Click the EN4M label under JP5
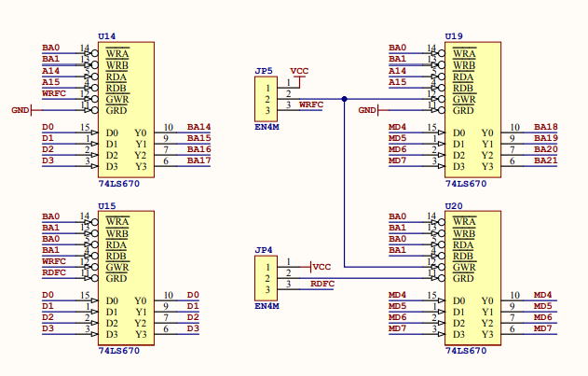The width and height of the screenshot is (588, 376). [267, 126]
